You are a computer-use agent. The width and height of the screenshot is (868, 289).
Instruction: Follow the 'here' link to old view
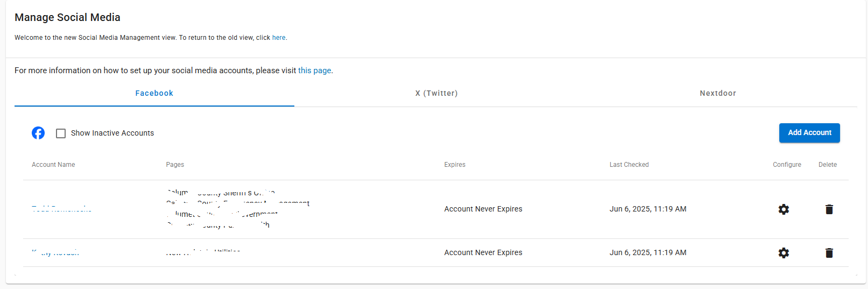(x=279, y=38)
